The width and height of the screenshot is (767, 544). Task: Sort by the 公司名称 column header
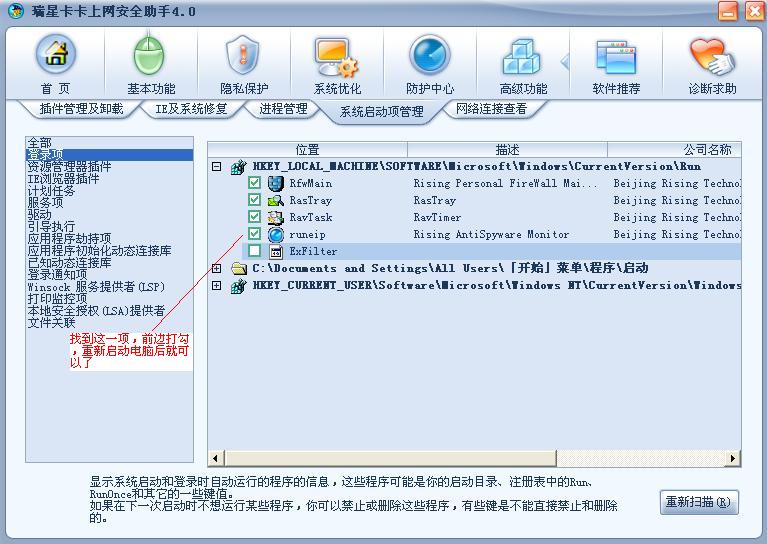click(674, 149)
